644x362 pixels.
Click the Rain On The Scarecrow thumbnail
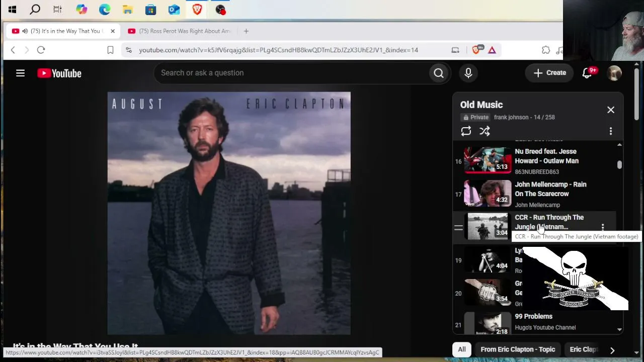click(488, 193)
